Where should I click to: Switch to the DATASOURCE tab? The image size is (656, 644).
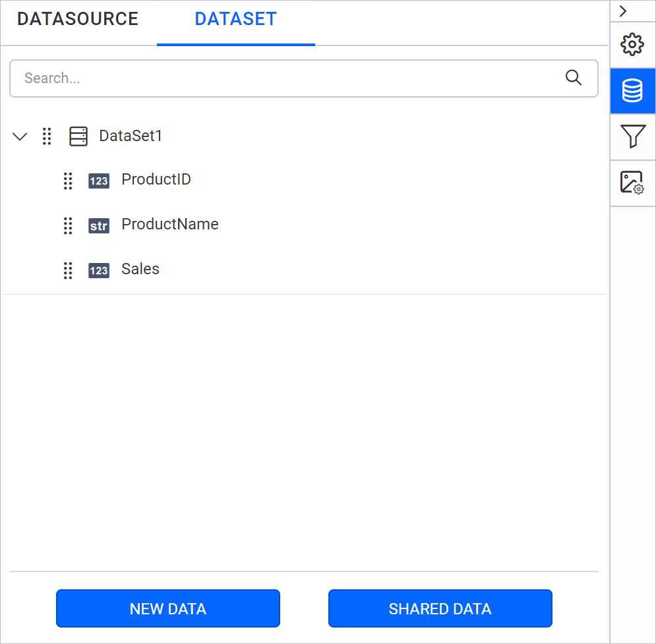(78, 19)
